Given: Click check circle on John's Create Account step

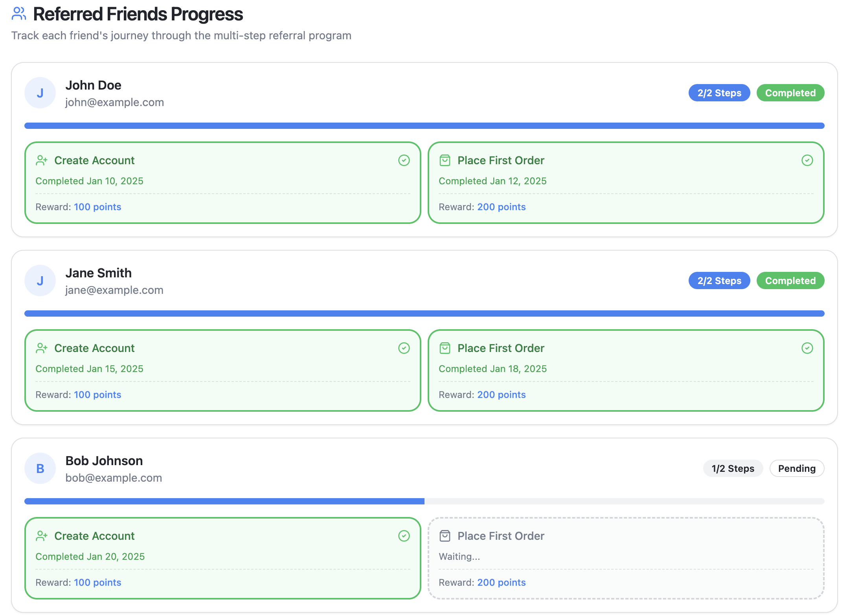Looking at the screenshot, I should [404, 160].
